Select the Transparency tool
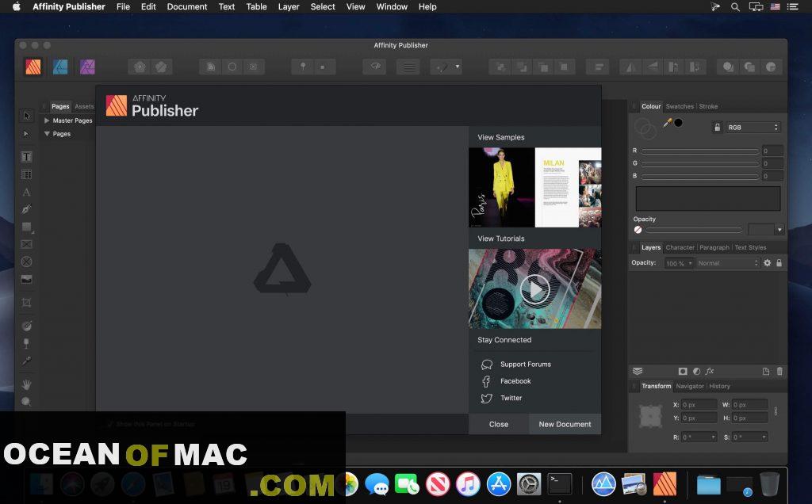The height and width of the screenshot is (504, 812). tap(26, 343)
